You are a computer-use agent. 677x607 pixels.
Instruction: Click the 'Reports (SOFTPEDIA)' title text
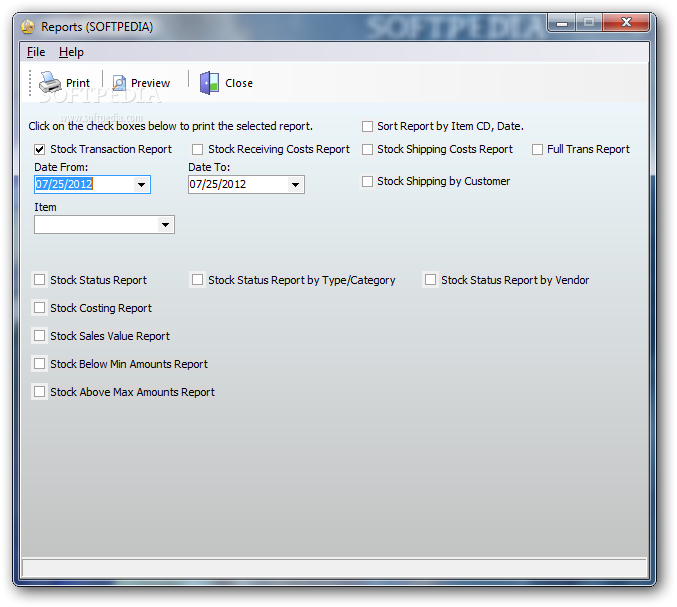point(97,27)
